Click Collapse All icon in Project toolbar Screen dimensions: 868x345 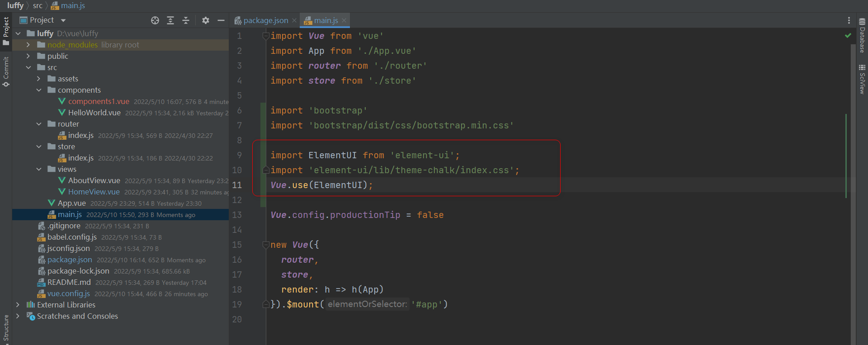186,20
